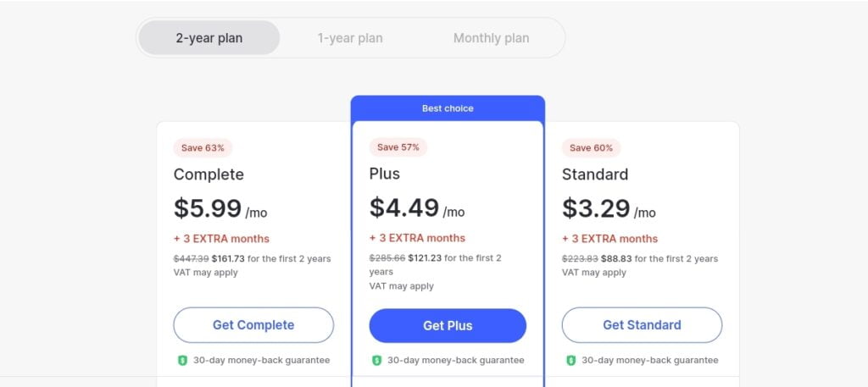This screenshot has width=868, height=387.
Task: Select the 2-year plan tab
Action: tap(209, 38)
